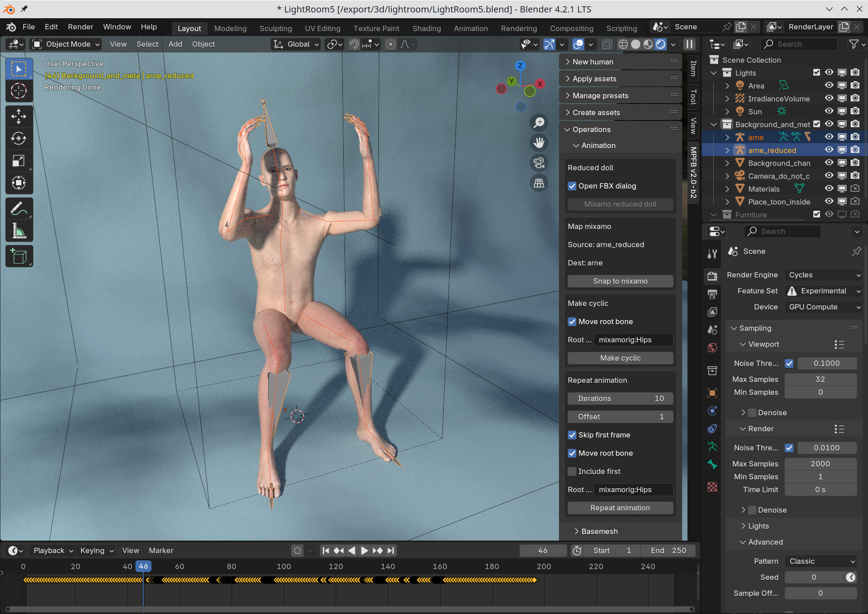Screen dimensions: 868x614
Task: Play the animation in reverse
Action: [x=352, y=550]
